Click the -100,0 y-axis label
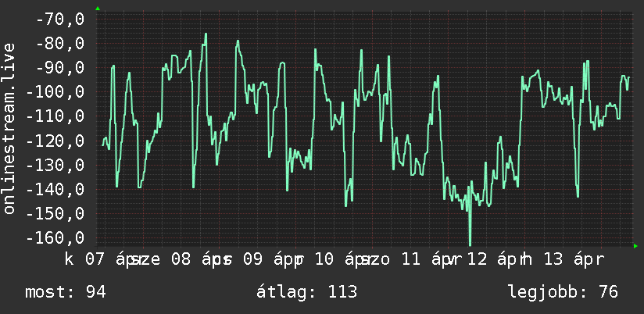The width and height of the screenshot is (644, 314). [x=55, y=91]
